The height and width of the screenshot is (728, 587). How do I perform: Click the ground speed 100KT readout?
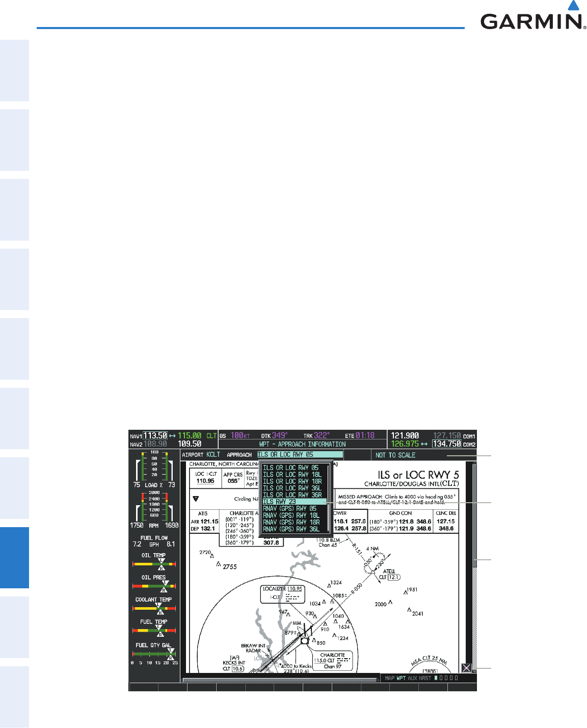coord(234,435)
